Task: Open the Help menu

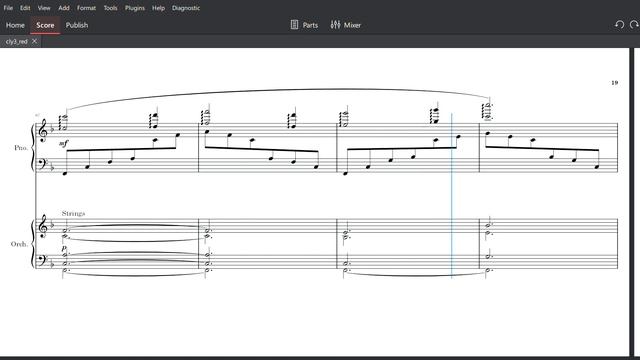Action: [x=158, y=8]
